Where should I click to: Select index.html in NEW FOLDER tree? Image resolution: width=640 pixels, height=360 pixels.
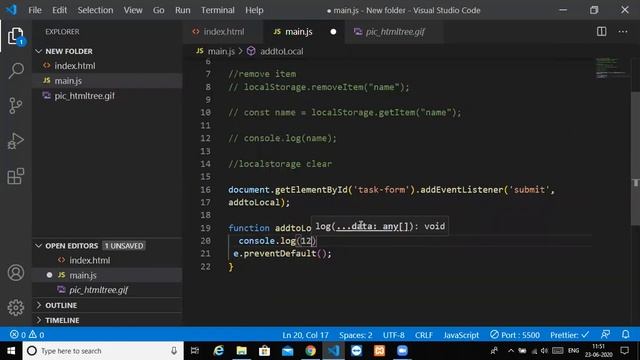point(107,66)
